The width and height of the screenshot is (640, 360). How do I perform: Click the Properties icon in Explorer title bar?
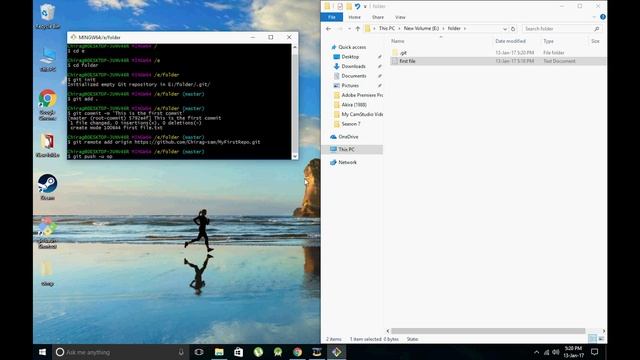click(x=340, y=6)
